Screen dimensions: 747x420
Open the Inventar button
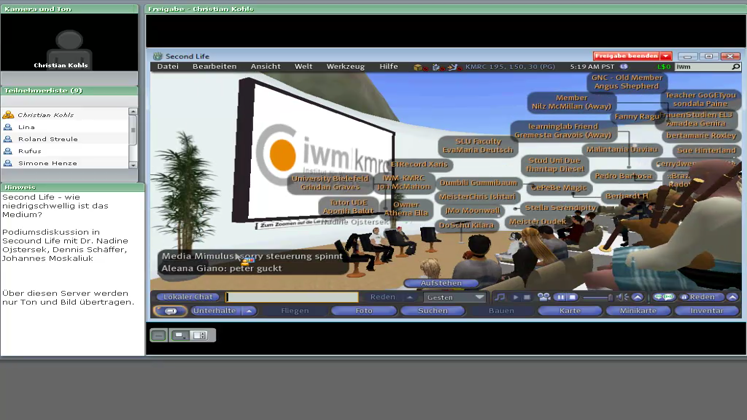pos(707,310)
